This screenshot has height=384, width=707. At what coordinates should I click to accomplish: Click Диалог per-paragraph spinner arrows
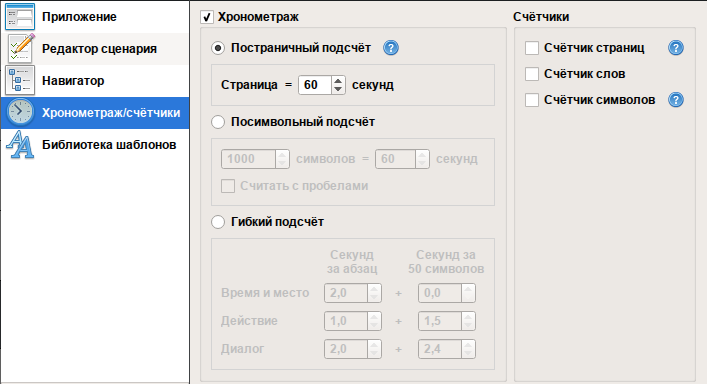(x=374, y=349)
